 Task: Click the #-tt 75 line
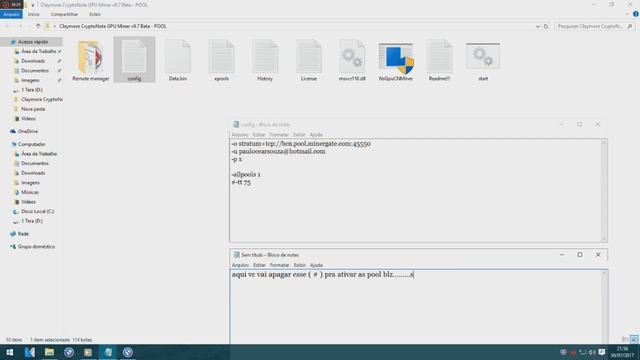coord(241,182)
